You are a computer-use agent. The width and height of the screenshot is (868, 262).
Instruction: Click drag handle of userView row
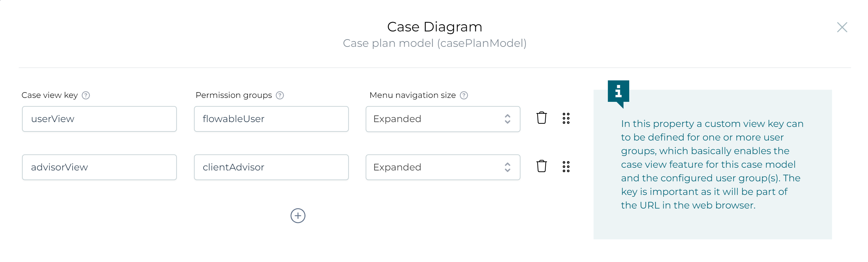(566, 118)
